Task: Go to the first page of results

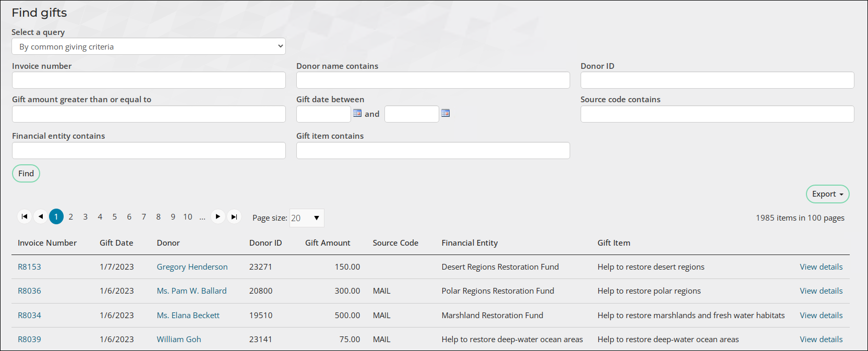Action: pos(25,216)
